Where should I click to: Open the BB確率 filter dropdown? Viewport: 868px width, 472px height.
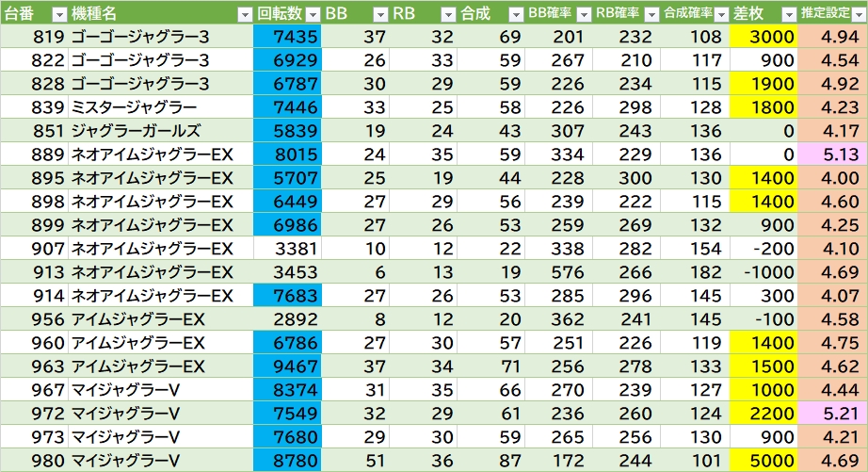[584, 14]
